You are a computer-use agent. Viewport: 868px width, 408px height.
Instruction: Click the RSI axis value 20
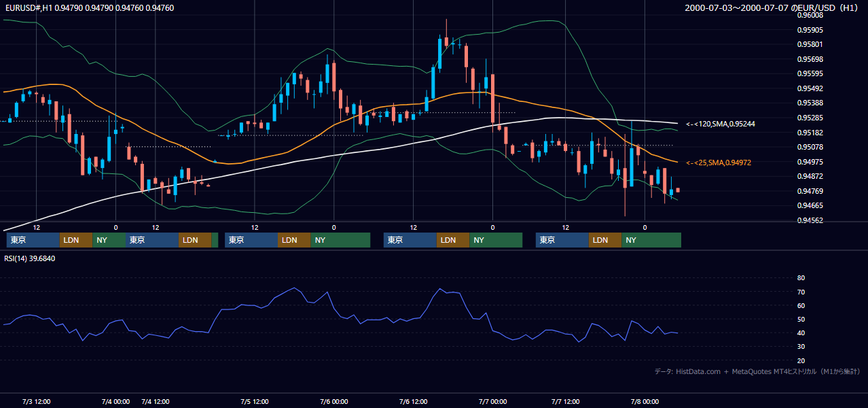pyautogui.click(x=801, y=360)
